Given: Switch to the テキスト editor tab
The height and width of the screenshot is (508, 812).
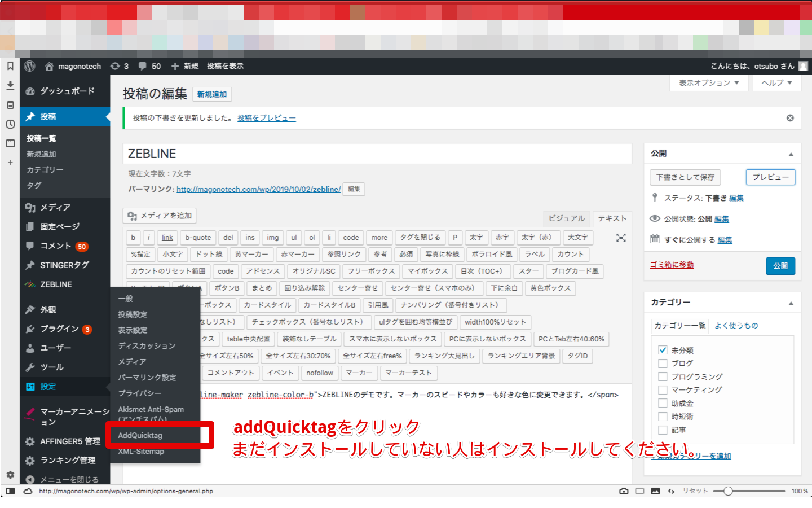Looking at the screenshot, I should click(x=612, y=218).
